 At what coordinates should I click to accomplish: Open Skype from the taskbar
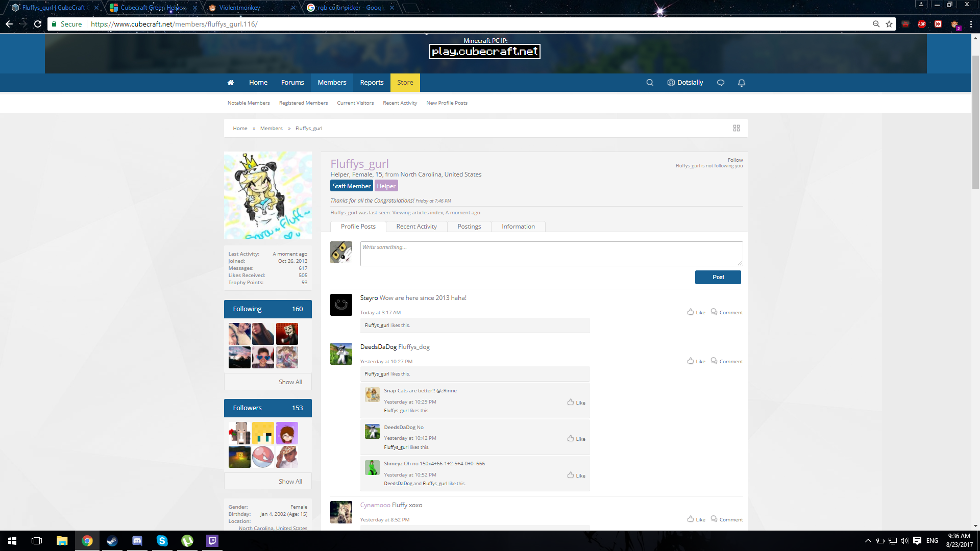tap(162, 541)
